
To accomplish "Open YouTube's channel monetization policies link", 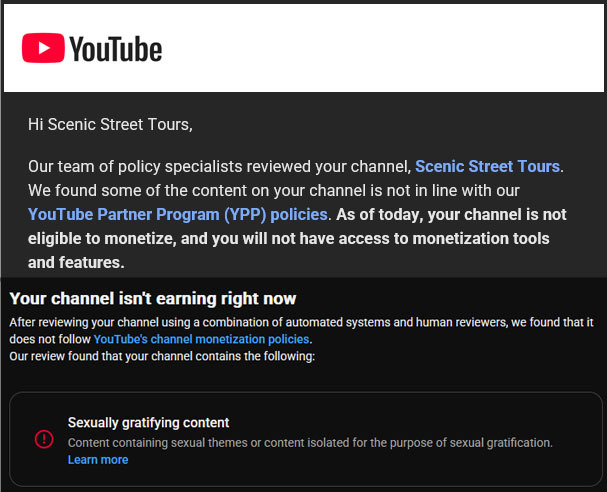I will pos(201,339).
